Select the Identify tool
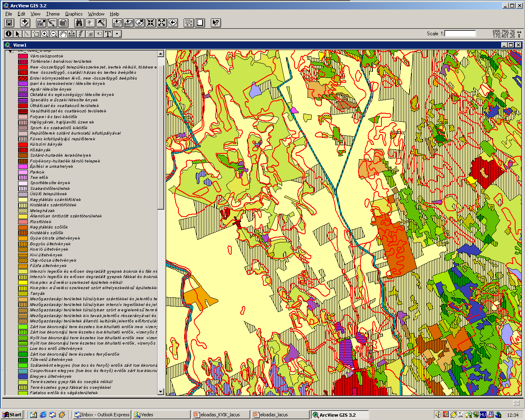The image size is (525, 420). pyautogui.click(x=9, y=34)
